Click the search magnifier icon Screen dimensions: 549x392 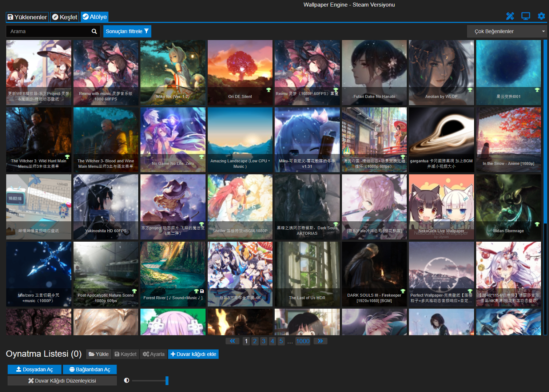tap(94, 31)
